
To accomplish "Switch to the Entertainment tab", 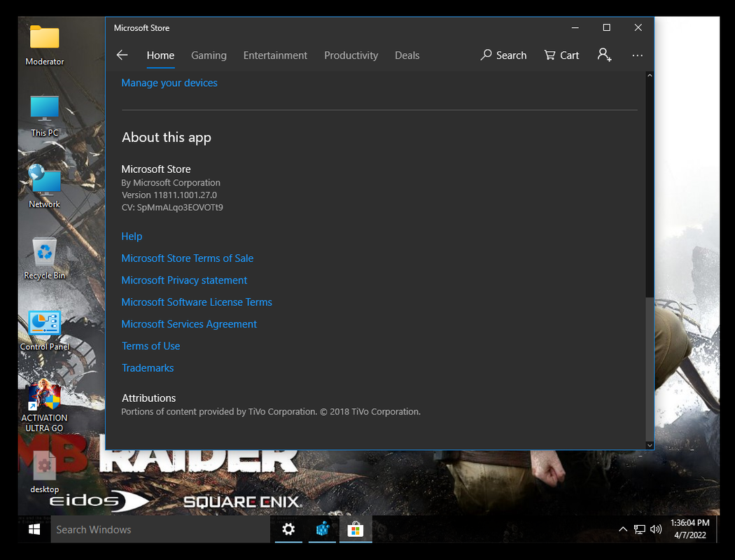I will pos(275,55).
